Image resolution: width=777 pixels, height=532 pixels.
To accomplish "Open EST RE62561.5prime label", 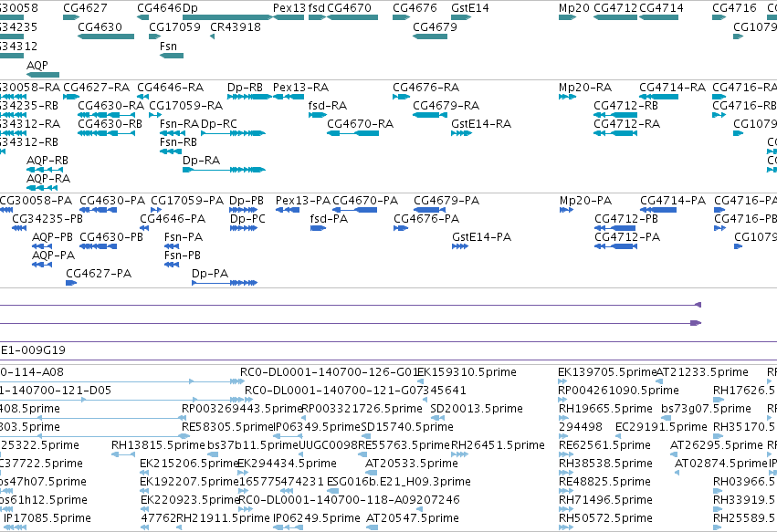I will [604, 445].
